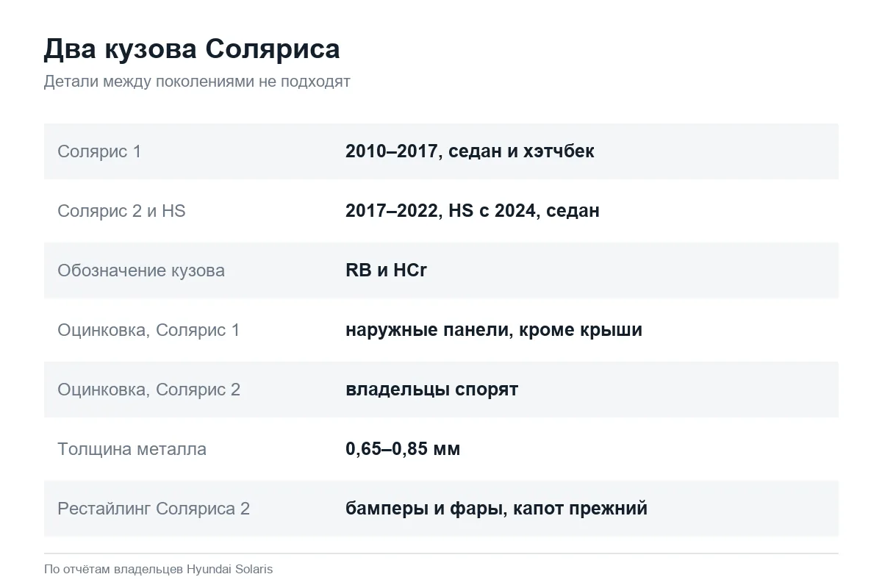882x588 pixels.
Task: Select value 'наружные панели, кроме крыши'
Action: click(x=494, y=330)
